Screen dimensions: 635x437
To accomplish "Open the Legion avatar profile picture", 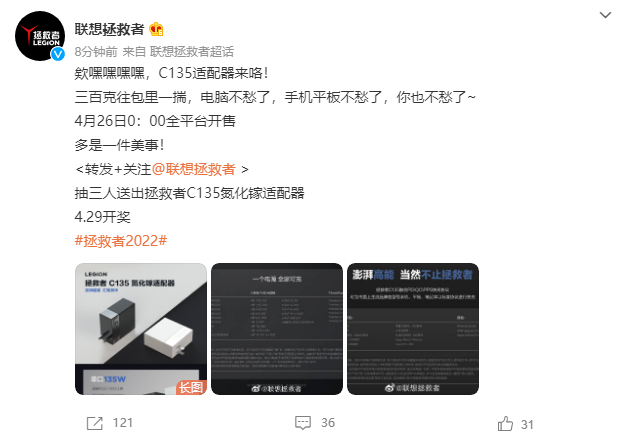I will (x=40, y=36).
